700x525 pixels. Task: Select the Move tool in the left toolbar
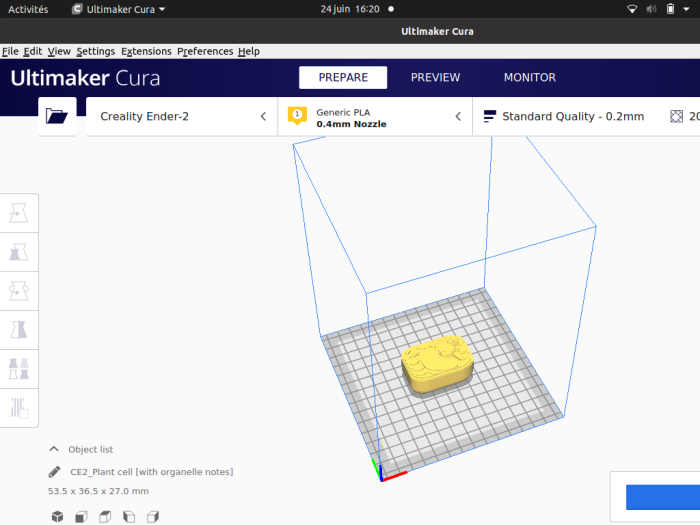tap(19, 212)
